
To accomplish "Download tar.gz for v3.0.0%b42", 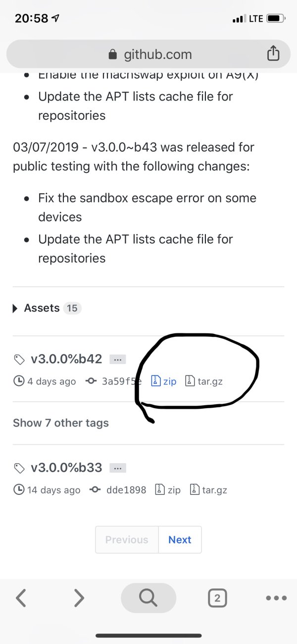I will pyautogui.click(x=206, y=381).
